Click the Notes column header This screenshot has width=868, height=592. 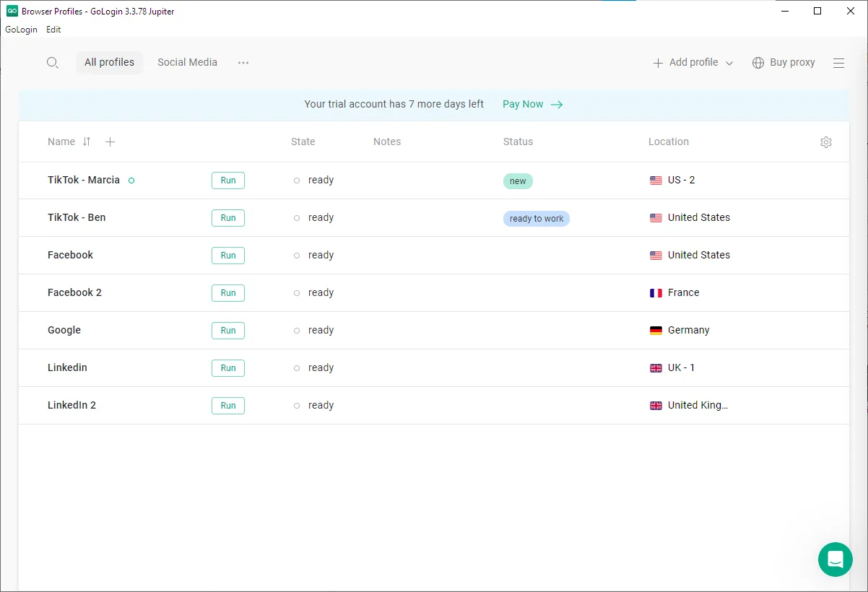coord(387,142)
